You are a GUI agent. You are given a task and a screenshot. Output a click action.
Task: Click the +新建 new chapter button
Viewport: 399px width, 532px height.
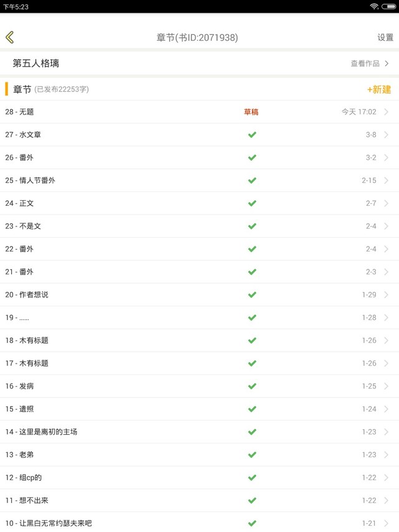click(379, 89)
